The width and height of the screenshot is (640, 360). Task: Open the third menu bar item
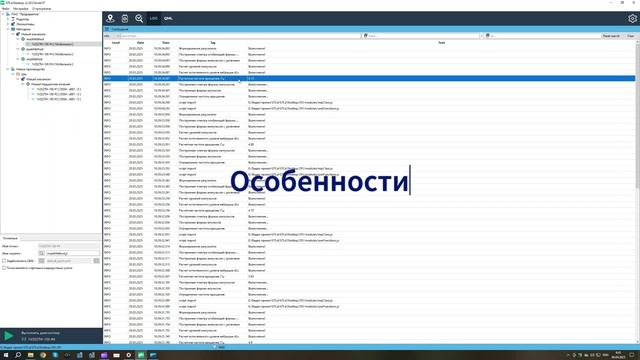pyautogui.click(x=41, y=8)
